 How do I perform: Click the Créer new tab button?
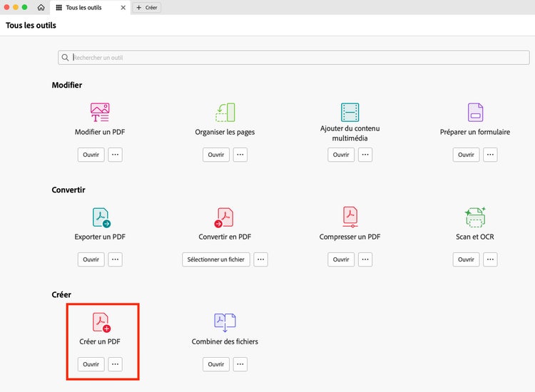click(x=147, y=8)
